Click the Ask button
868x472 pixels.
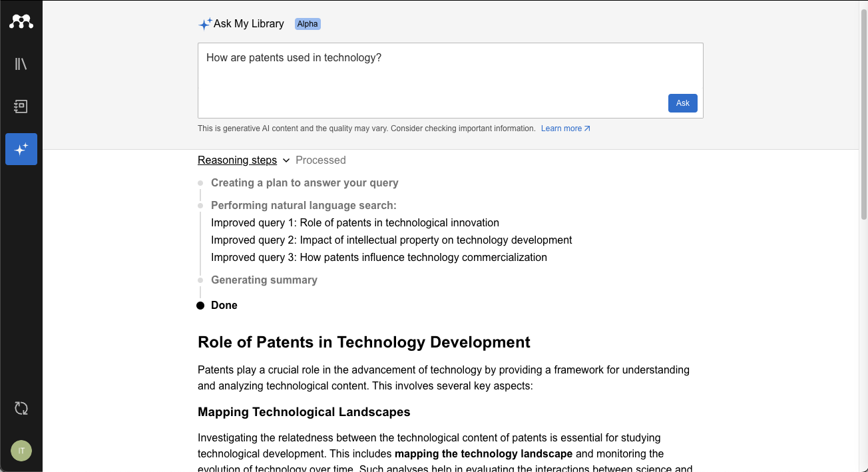point(683,103)
